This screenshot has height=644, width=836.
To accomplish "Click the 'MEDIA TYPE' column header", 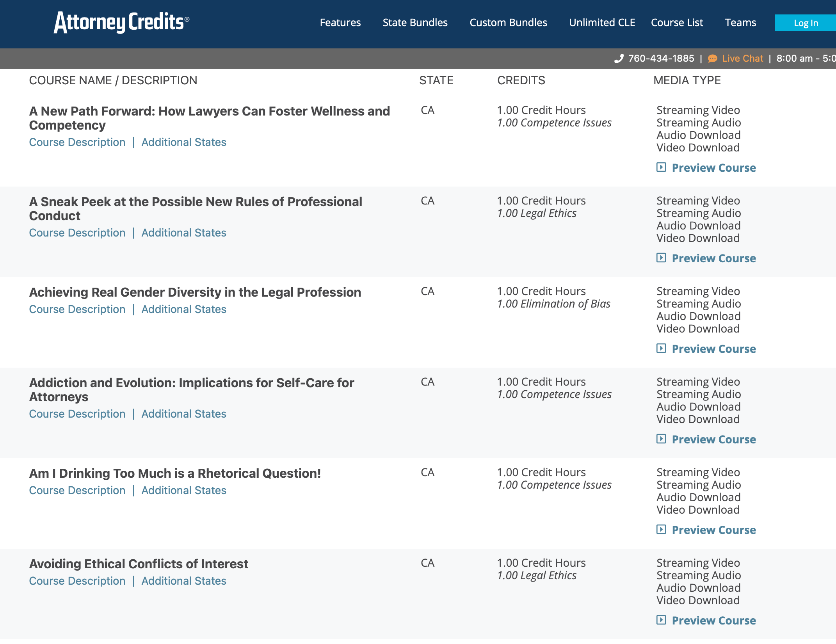I will tap(687, 80).
